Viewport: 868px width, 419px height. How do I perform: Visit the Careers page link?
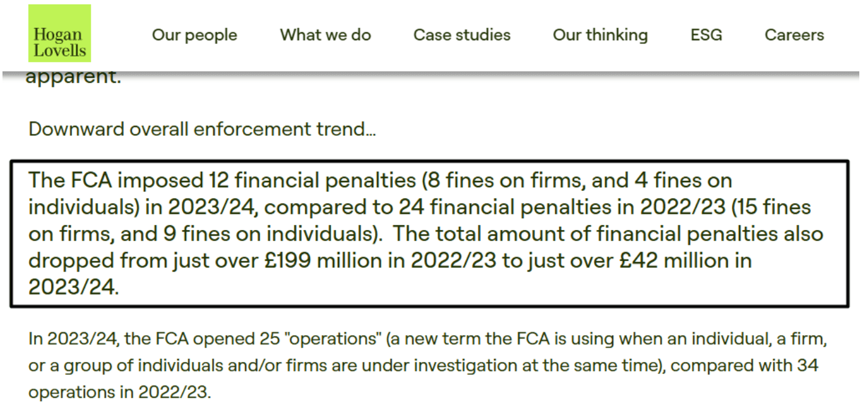coord(794,35)
